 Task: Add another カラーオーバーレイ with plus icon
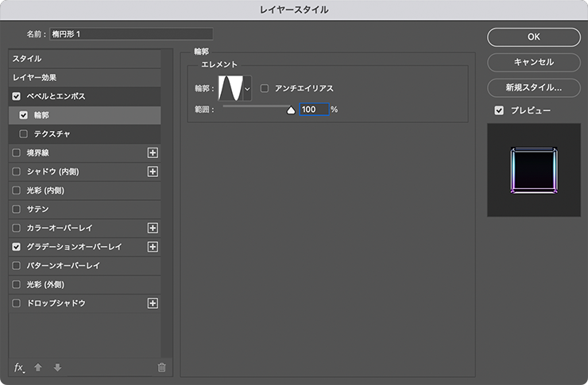(x=153, y=228)
